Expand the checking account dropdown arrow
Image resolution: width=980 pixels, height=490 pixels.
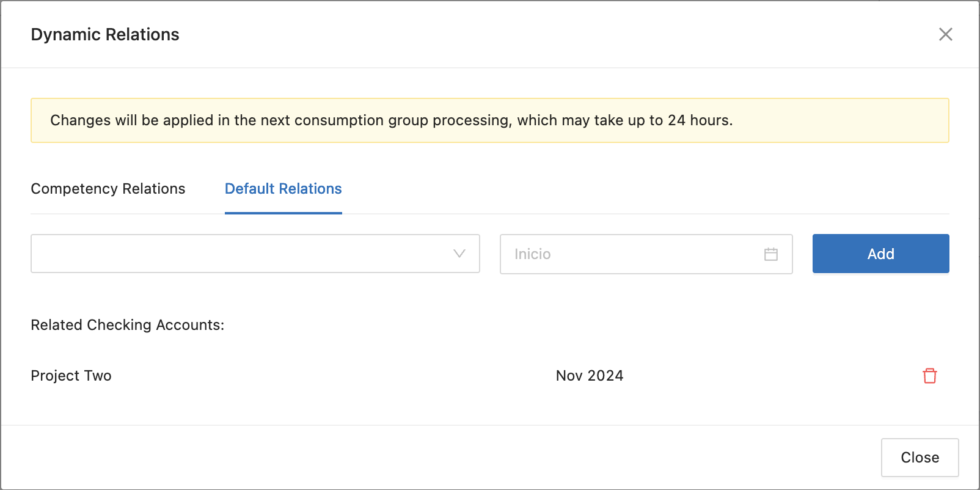coord(459,254)
